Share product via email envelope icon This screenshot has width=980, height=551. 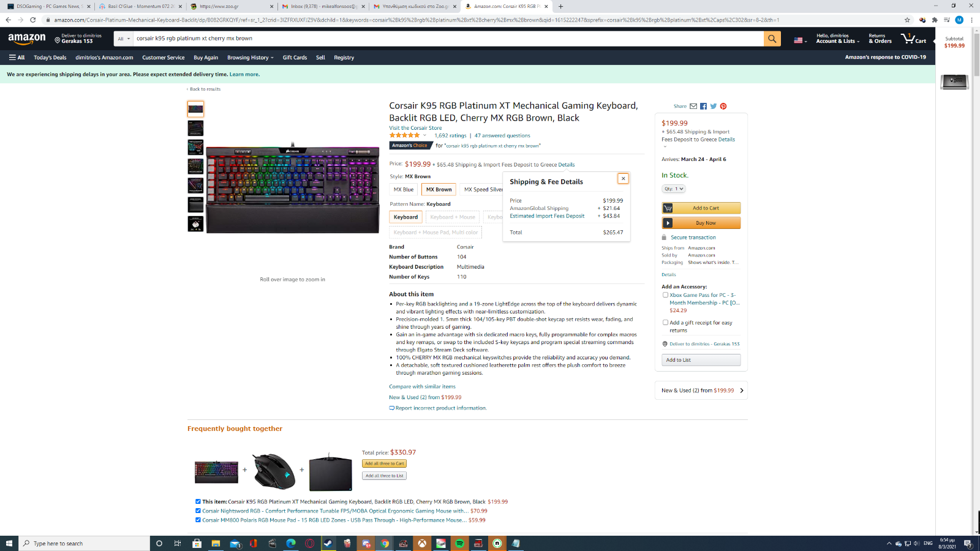pos(693,106)
